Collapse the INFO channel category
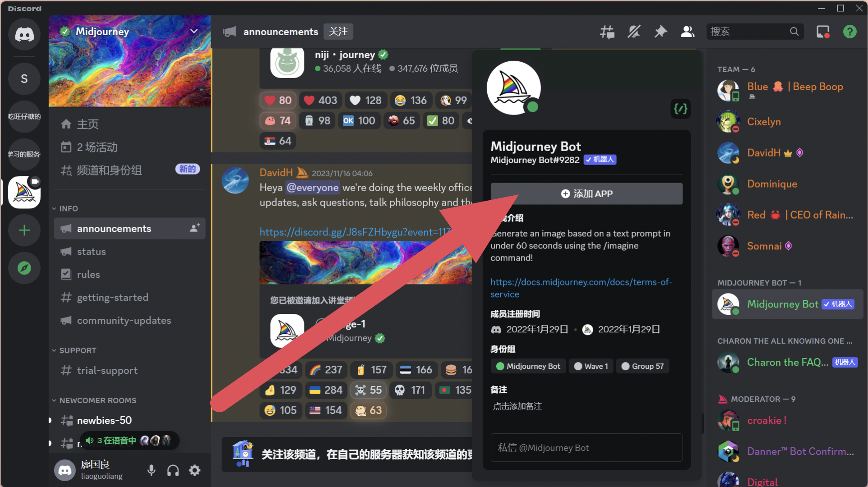Image resolution: width=868 pixels, height=487 pixels. [x=68, y=208]
